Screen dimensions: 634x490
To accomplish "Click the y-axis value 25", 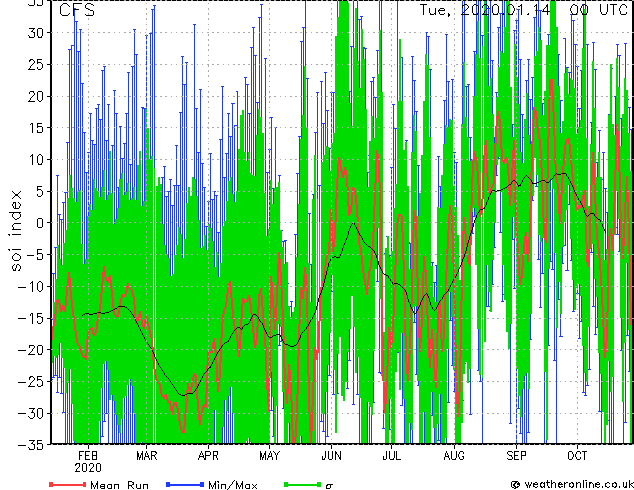I will click(x=36, y=64).
